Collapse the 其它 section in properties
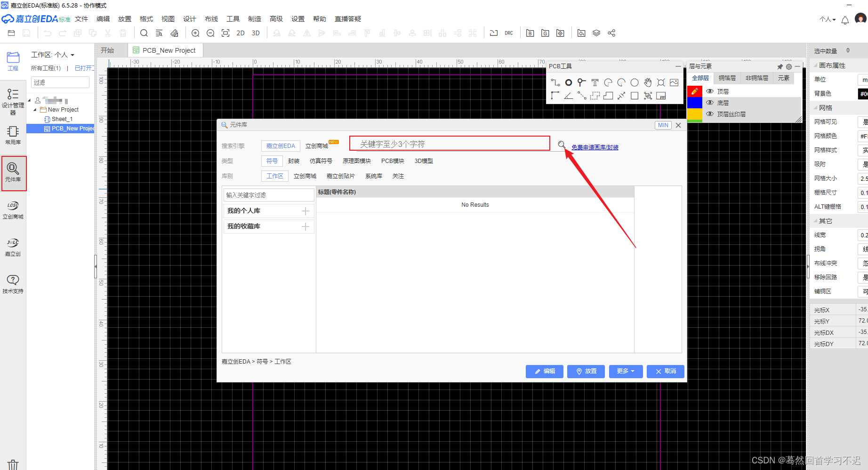Screen dimensions: 868x470 coord(816,221)
